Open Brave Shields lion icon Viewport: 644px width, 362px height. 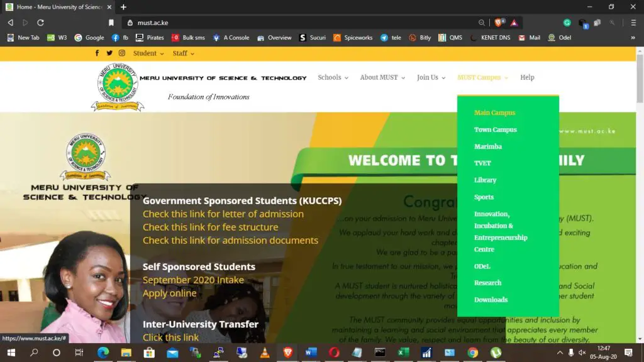(x=499, y=23)
